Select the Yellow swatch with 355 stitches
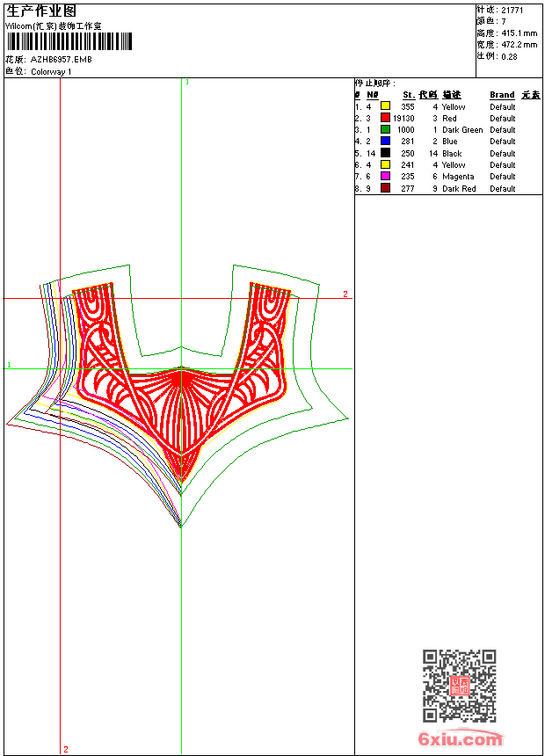This screenshot has height=756, width=545. point(385,106)
